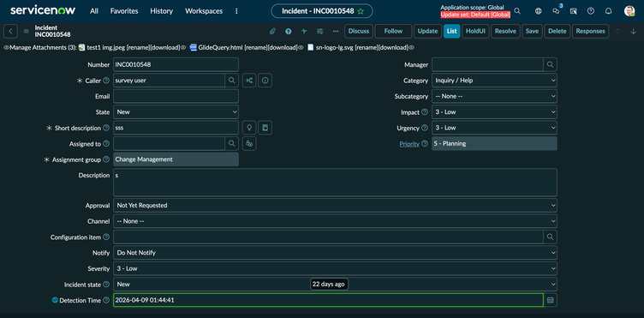Open the notifications bell
This screenshot has height=318, width=644.
click(608, 11)
